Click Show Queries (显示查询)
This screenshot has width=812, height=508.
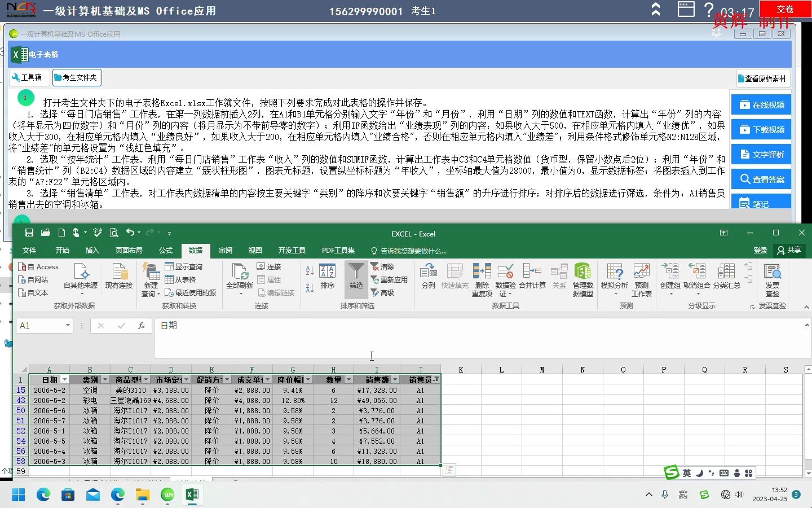coord(183,267)
